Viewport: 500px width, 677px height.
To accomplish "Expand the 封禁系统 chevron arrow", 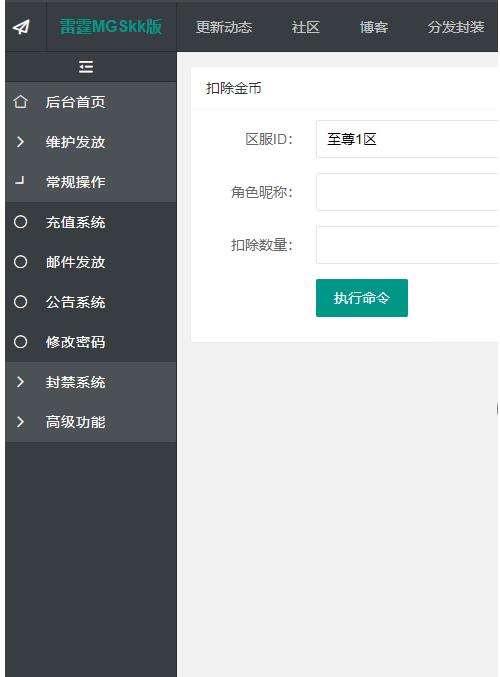I will coord(20,382).
